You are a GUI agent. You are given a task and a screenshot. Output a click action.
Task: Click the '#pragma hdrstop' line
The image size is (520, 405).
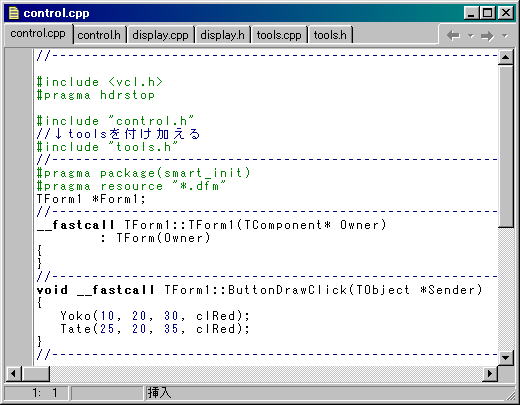[95, 95]
